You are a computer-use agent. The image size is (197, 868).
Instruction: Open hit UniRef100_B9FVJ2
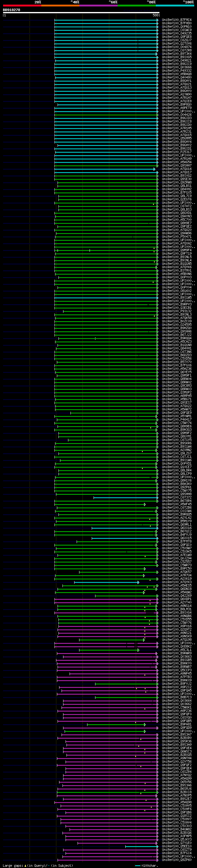tap(177, 684)
